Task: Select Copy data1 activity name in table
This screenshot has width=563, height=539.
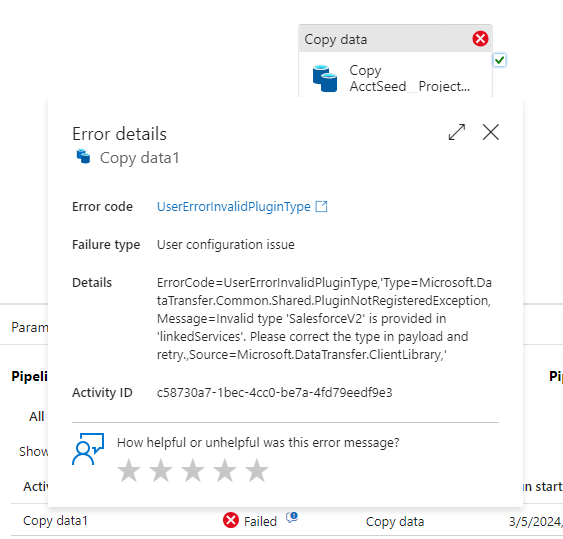Action: pos(55,521)
